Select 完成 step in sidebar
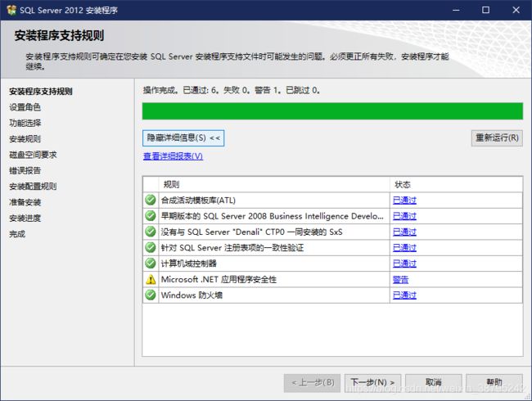This screenshot has width=532, height=401. click(17, 234)
